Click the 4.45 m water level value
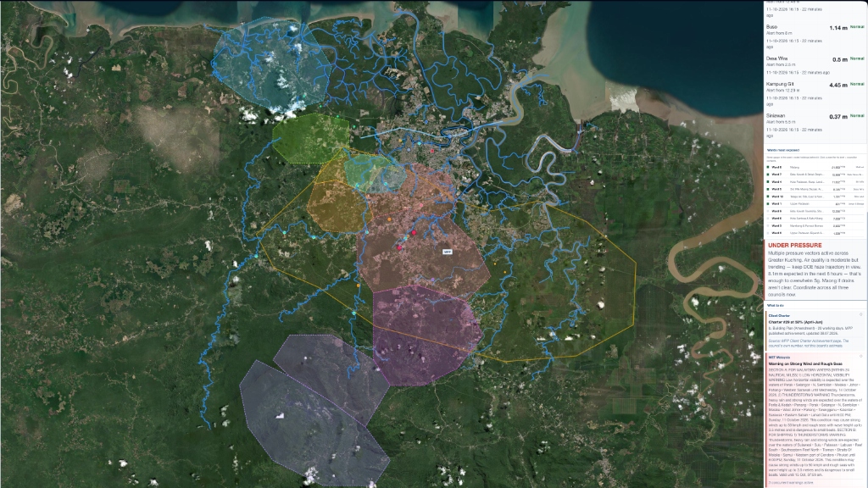868x488 pixels. click(x=838, y=86)
